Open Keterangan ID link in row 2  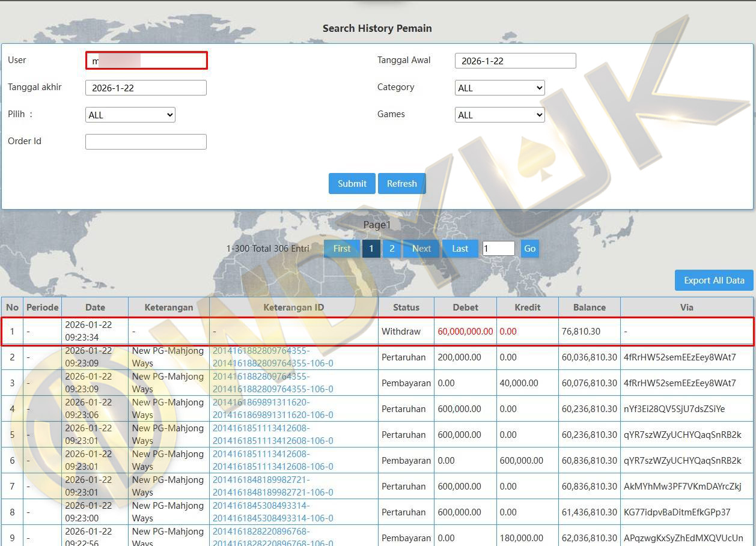(272, 357)
